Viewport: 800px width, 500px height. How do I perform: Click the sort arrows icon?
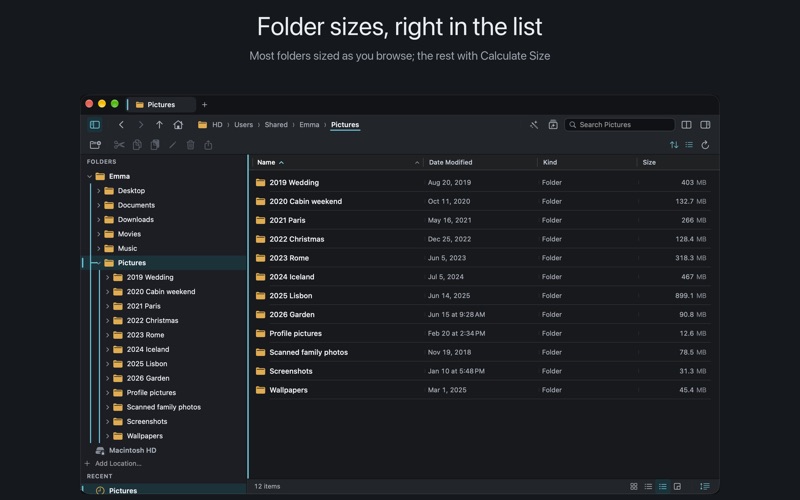[x=674, y=145]
